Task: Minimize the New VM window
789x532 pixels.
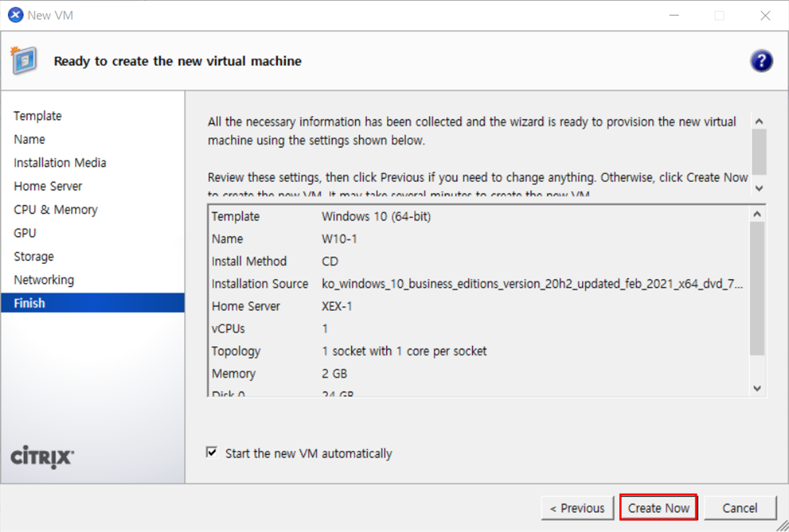Action: pyautogui.click(x=674, y=16)
